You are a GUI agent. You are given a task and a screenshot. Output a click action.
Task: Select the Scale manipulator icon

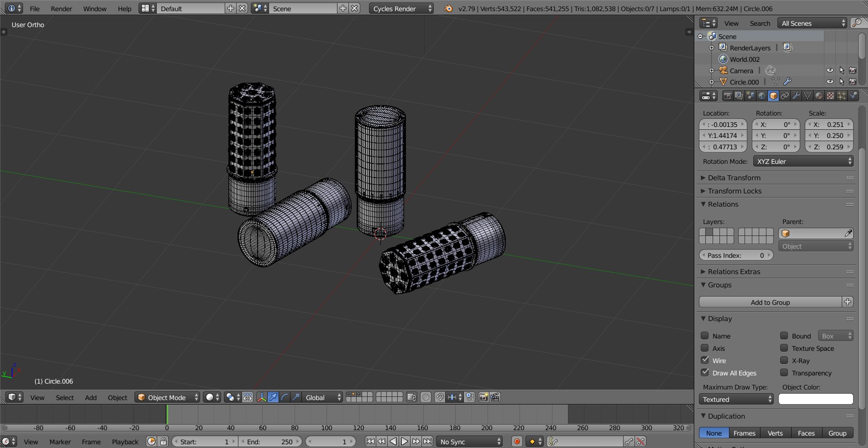(296, 397)
